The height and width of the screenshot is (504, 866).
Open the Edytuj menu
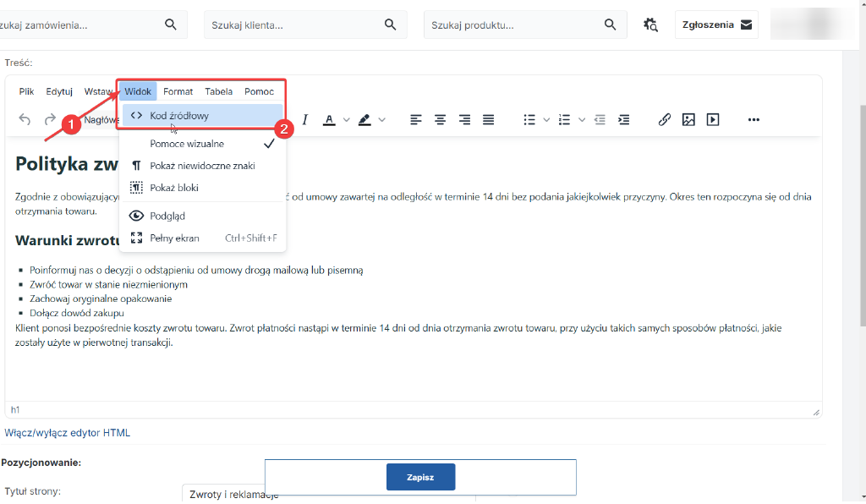pyautogui.click(x=59, y=91)
